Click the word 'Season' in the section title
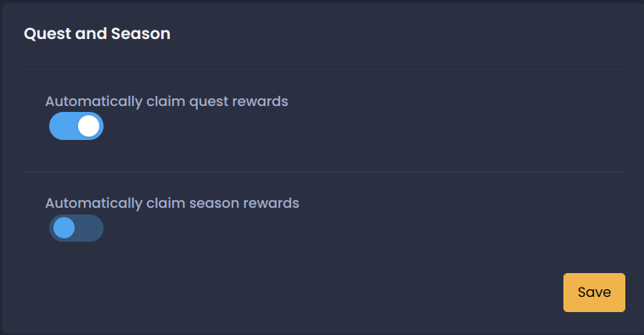 point(141,34)
